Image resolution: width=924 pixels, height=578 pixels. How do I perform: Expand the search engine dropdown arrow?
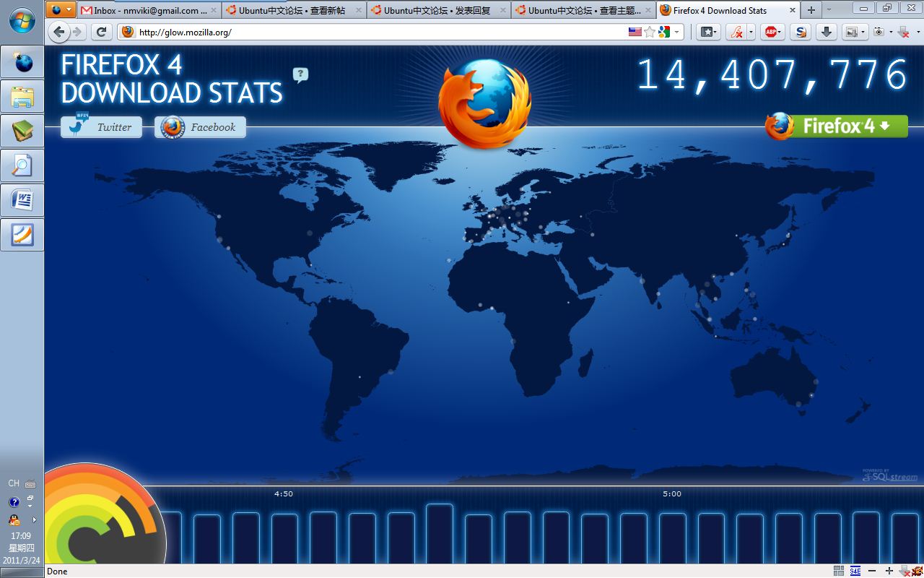pos(677,33)
